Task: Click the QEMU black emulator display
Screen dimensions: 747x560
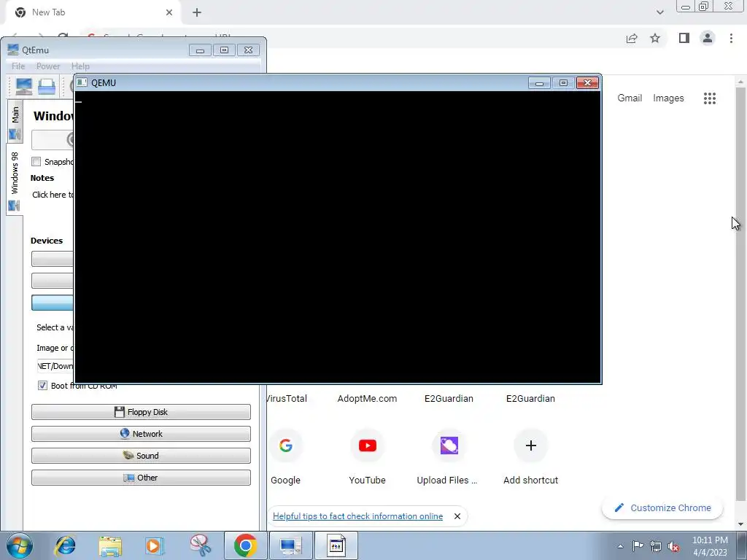Action: point(338,237)
